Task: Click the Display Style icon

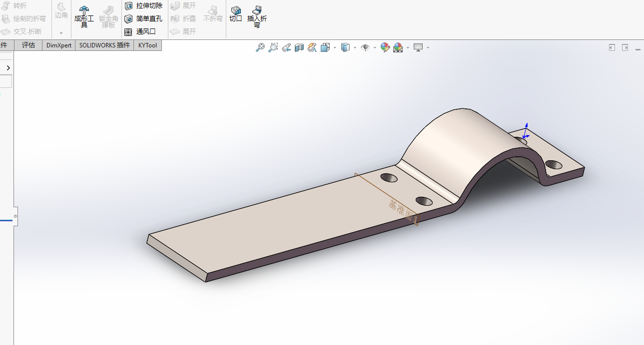Action: 345,47
